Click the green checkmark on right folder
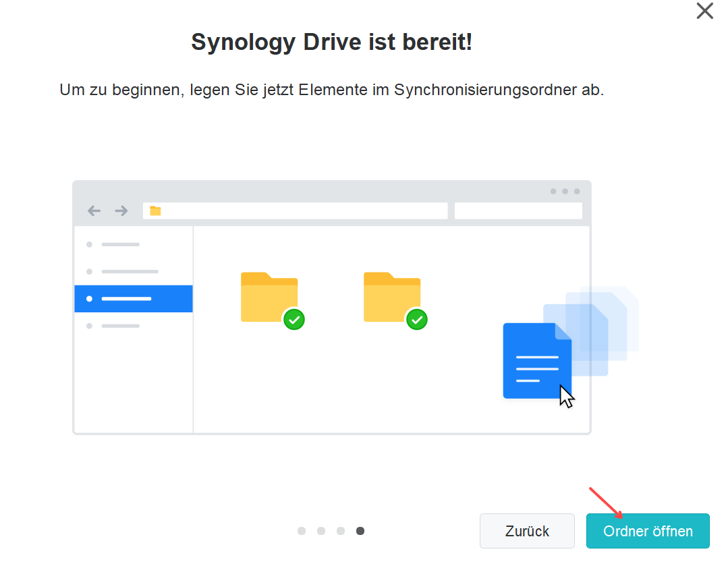The image size is (728, 564). pyautogui.click(x=416, y=320)
